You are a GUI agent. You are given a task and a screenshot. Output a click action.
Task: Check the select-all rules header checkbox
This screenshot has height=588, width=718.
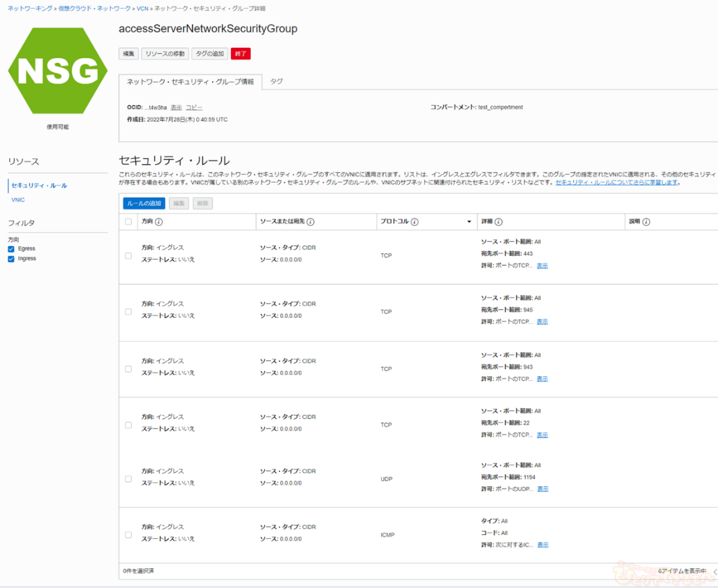[x=129, y=222]
